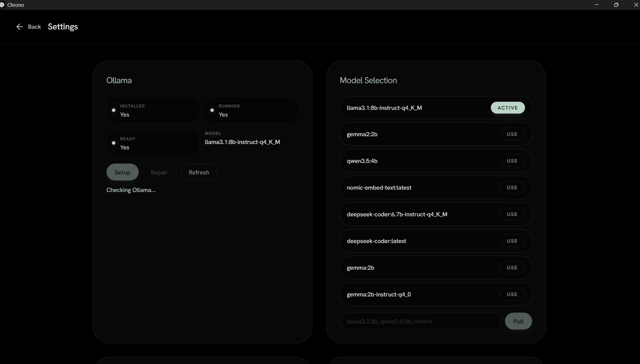The width and height of the screenshot is (640, 364).
Task: Use the gemma2:2b model
Action: (512, 134)
